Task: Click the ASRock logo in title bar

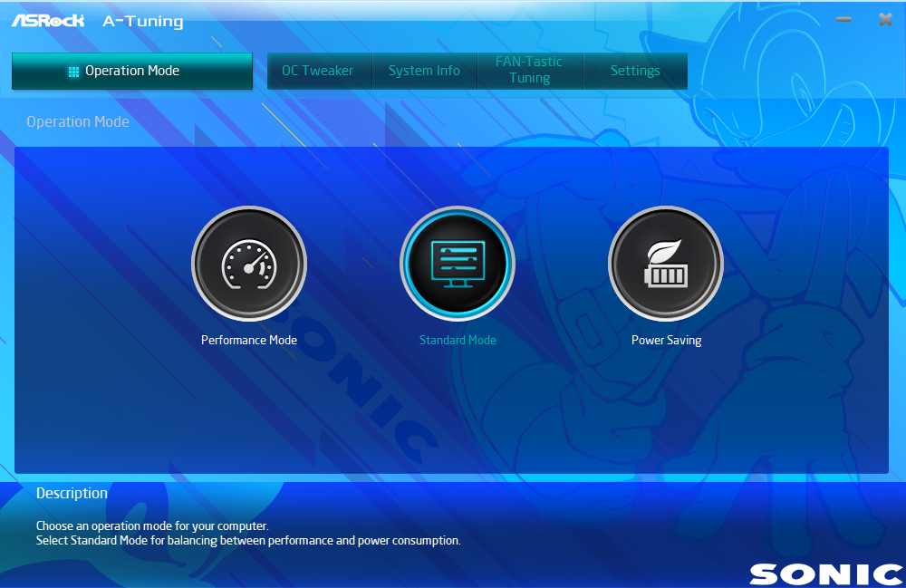Action: click(x=47, y=20)
